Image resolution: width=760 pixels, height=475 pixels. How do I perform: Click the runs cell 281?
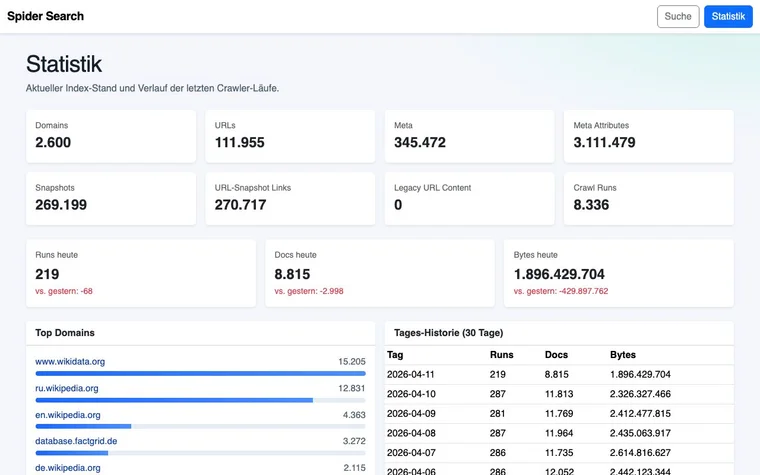[497, 414]
